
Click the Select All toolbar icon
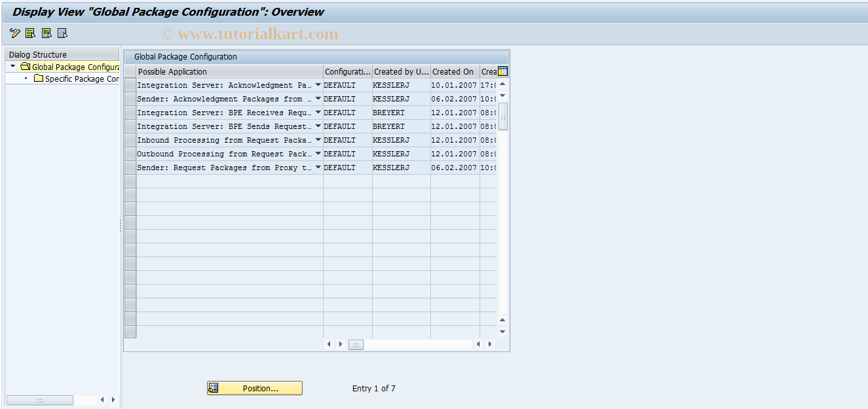coord(31,33)
